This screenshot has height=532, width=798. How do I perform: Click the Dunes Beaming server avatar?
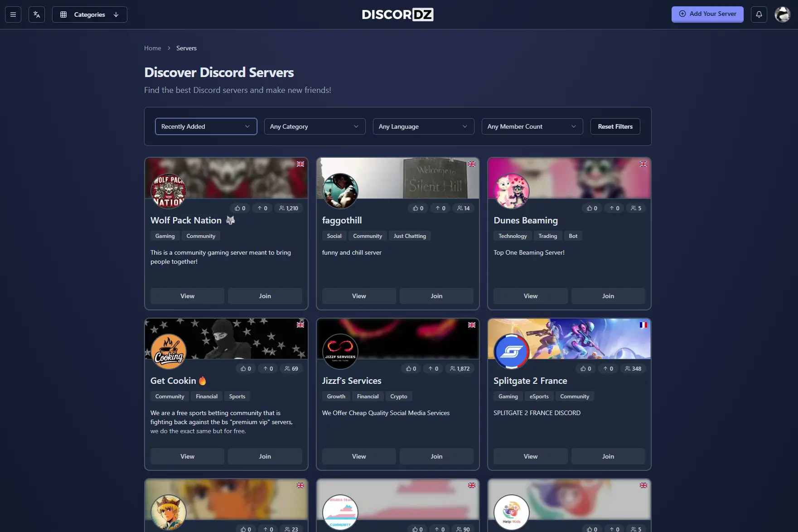[x=512, y=191]
